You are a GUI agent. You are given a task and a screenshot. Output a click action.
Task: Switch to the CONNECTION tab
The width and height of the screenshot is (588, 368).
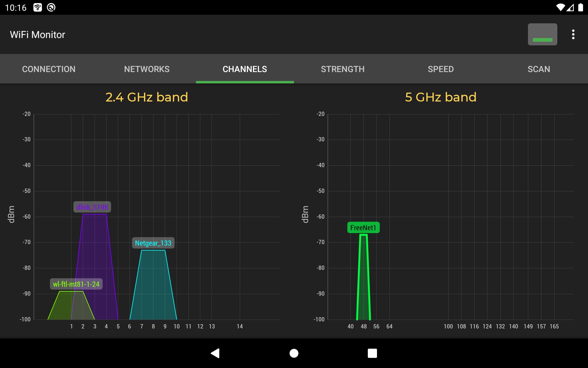[49, 69]
